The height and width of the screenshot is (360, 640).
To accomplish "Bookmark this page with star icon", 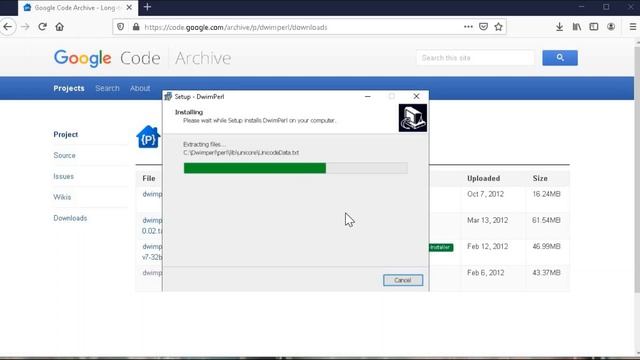I will [498, 27].
